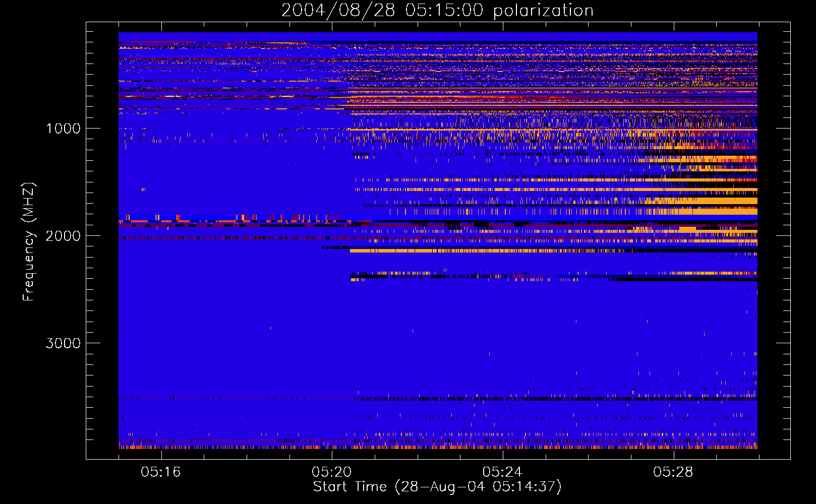
Task: Click the 05:20 time axis label
Action: [x=331, y=472]
